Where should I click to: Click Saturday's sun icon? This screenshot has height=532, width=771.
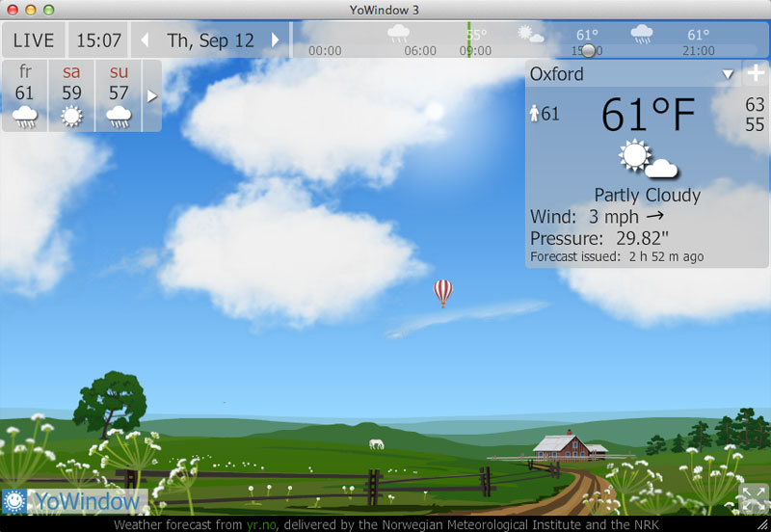point(71,117)
